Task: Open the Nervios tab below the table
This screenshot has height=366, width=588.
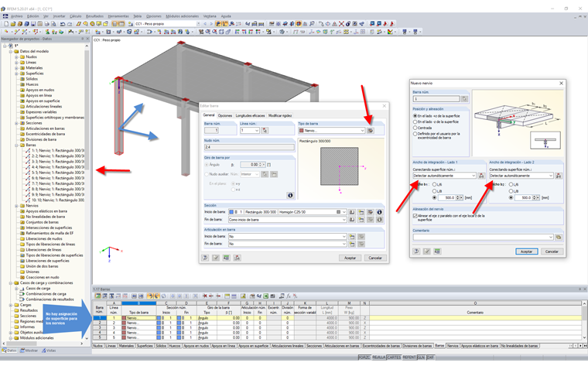Action: (453, 346)
